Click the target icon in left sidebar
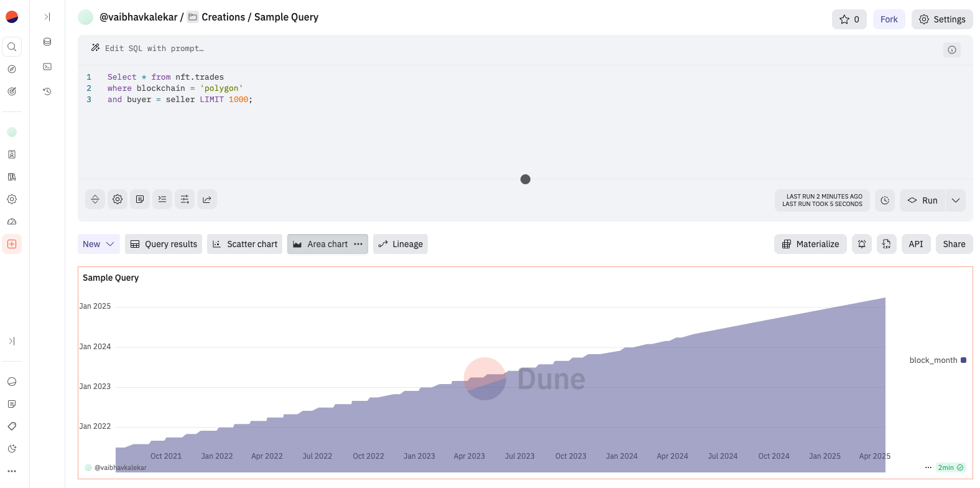 pyautogui.click(x=12, y=91)
